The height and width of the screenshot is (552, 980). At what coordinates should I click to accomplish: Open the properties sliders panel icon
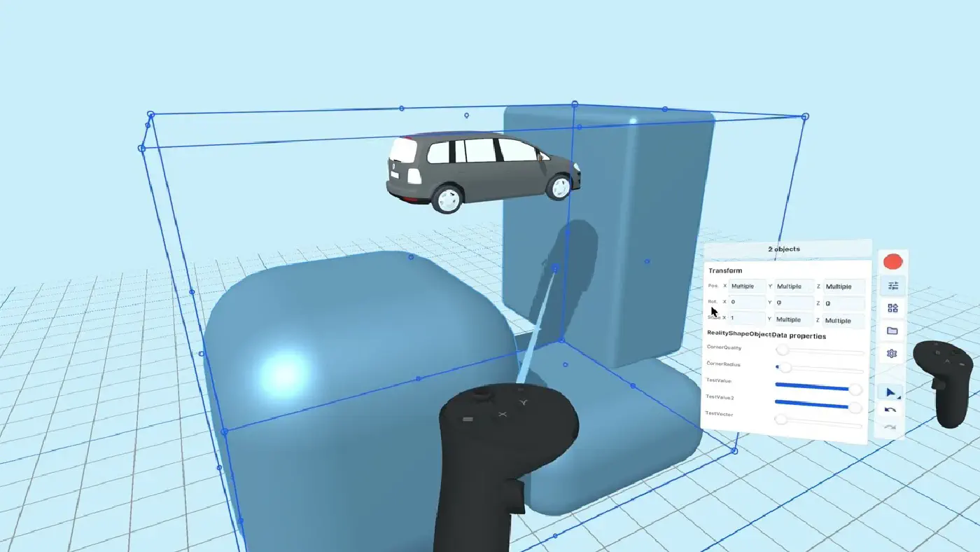pos(893,286)
